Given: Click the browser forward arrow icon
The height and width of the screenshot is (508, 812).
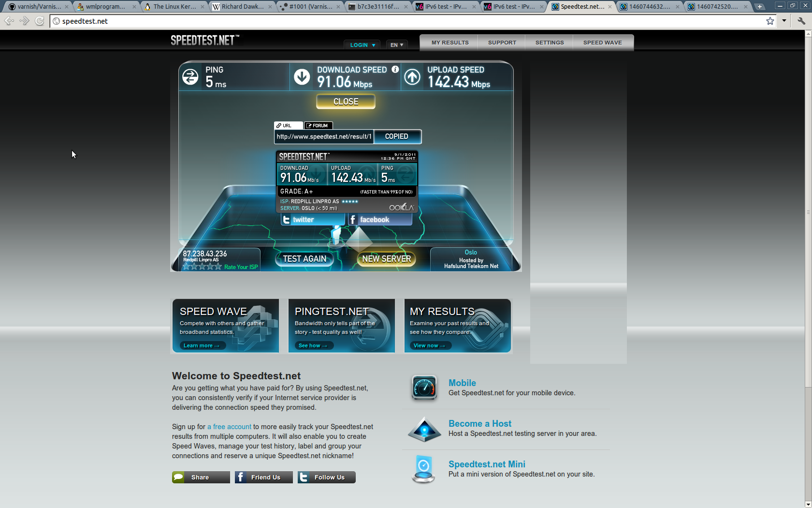Looking at the screenshot, I should [24, 21].
